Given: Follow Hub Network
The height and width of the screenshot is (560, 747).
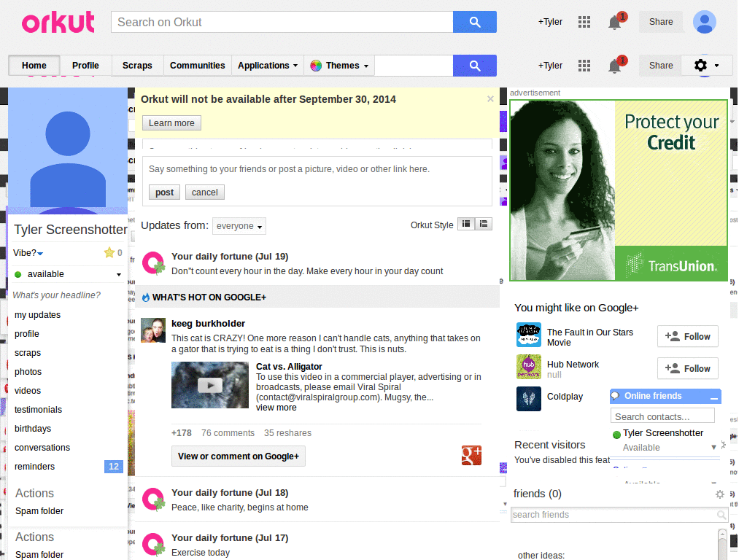Looking at the screenshot, I should [688, 368].
